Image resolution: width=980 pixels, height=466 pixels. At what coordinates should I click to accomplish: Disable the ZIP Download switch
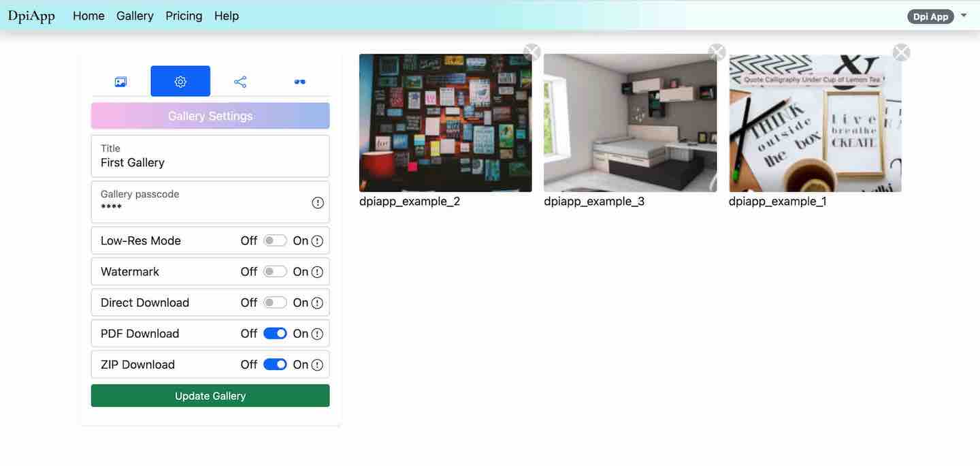(275, 364)
